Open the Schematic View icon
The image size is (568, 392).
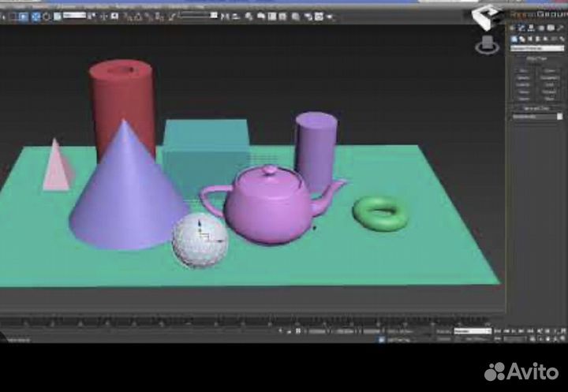282,17
